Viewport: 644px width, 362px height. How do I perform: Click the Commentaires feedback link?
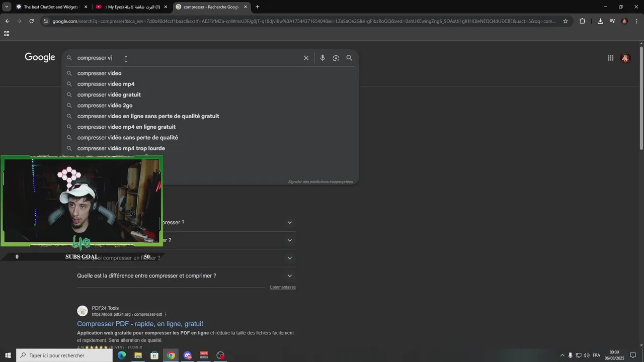pyautogui.click(x=282, y=287)
